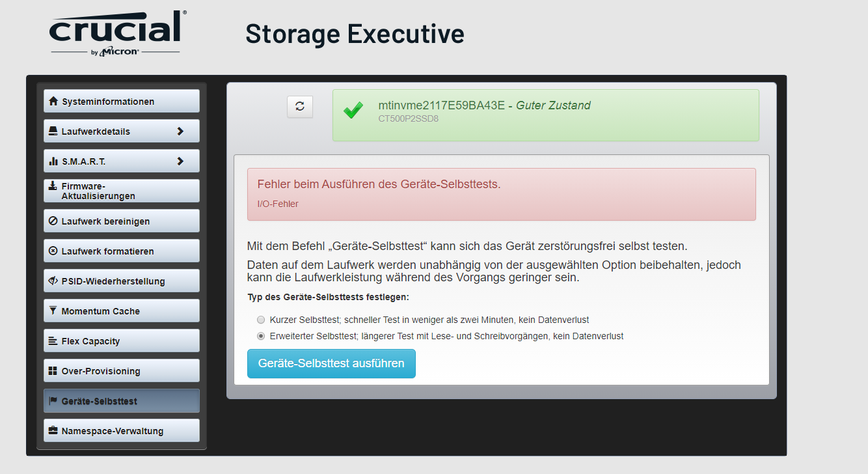This screenshot has height=474, width=868.
Task: Select the Kurzer Selbsttest radio option
Action: coord(261,320)
